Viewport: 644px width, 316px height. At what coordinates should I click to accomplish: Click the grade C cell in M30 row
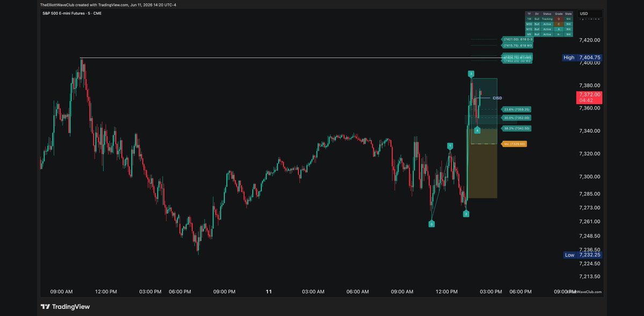[x=559, y=24]
